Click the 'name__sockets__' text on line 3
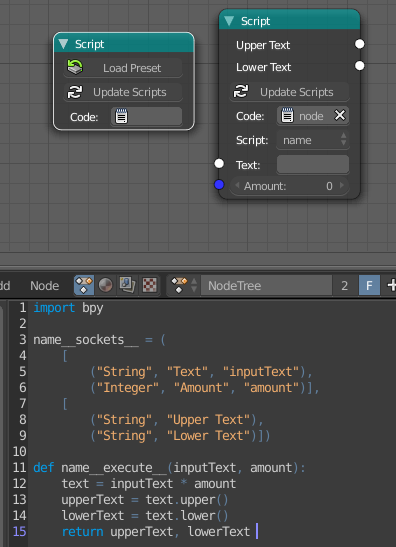This screenshot has height=547, width=396. click(x=86, y=339)
